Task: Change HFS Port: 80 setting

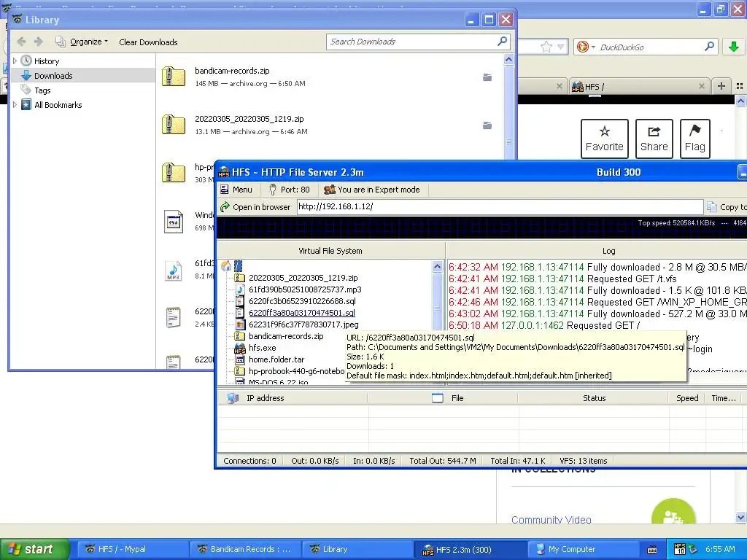Action: (289, 190)
